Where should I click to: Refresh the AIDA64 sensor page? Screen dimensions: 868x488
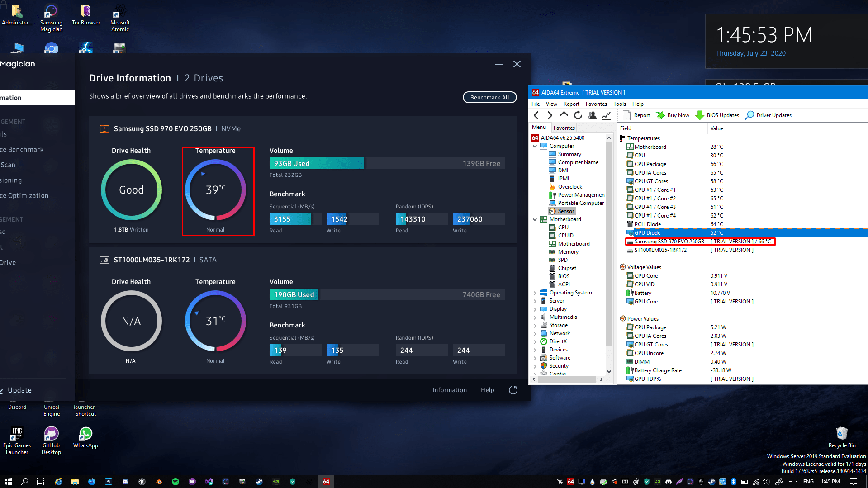pyautogui.click(x=578, y=115)
